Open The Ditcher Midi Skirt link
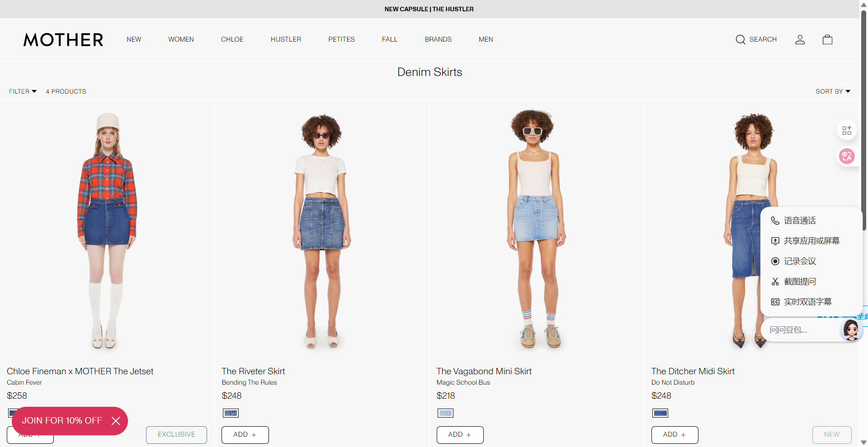The image size is (868, 447). tap(693, 372)
